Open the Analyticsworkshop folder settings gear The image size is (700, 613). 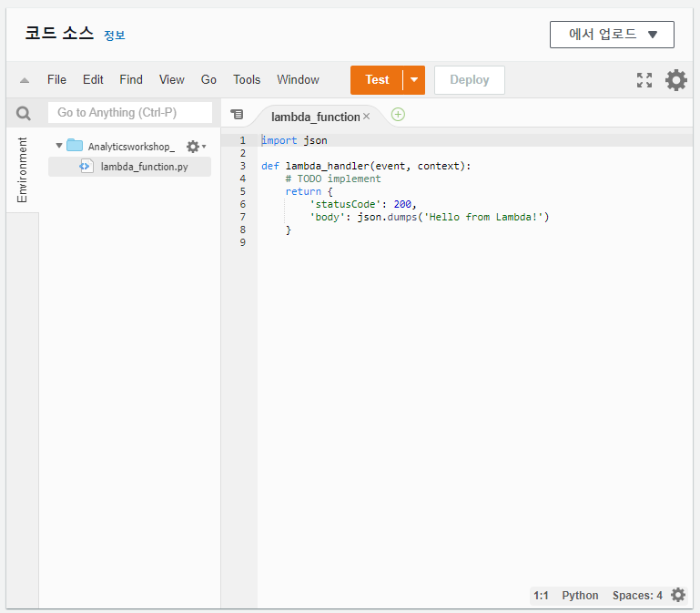point(196,147)
